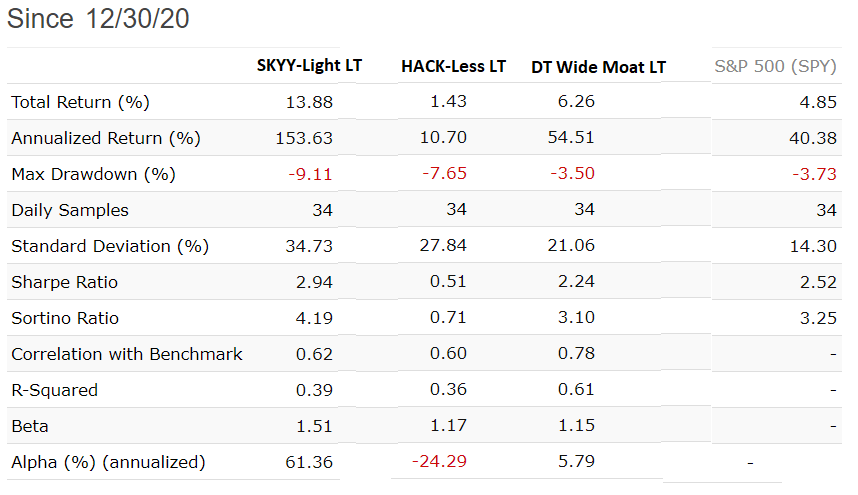
Task: Select the R-Squared row label
Action: pos(55,390)
